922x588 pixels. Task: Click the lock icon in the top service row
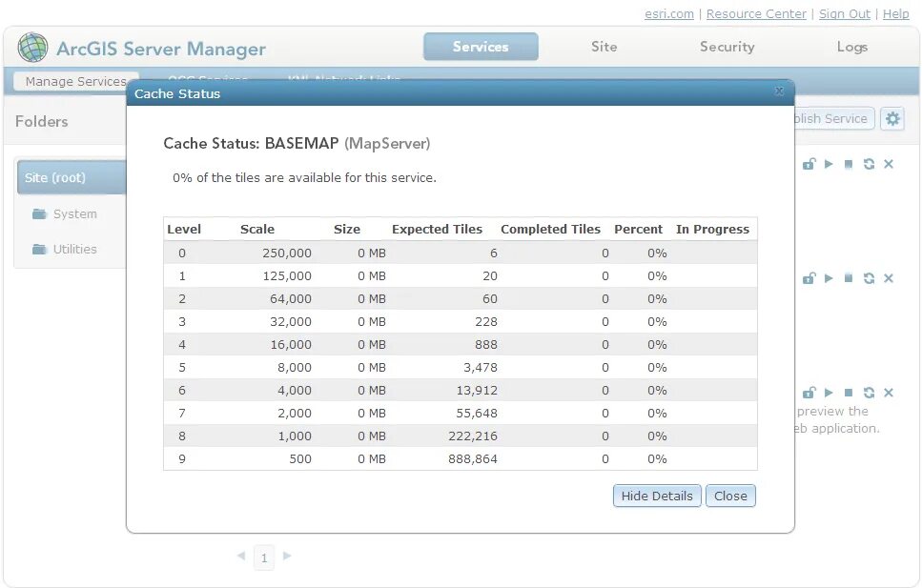(809, 164)
